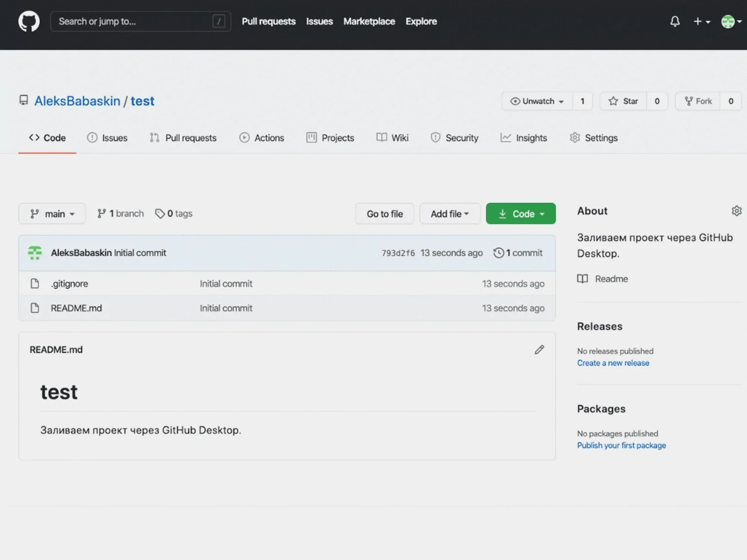Open the plus create-new menu

(x=701, y=21)
